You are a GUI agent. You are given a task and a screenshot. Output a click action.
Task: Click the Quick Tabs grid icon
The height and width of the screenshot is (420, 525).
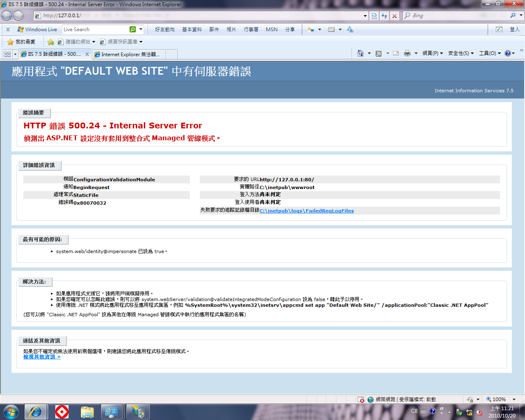point(7,54)
